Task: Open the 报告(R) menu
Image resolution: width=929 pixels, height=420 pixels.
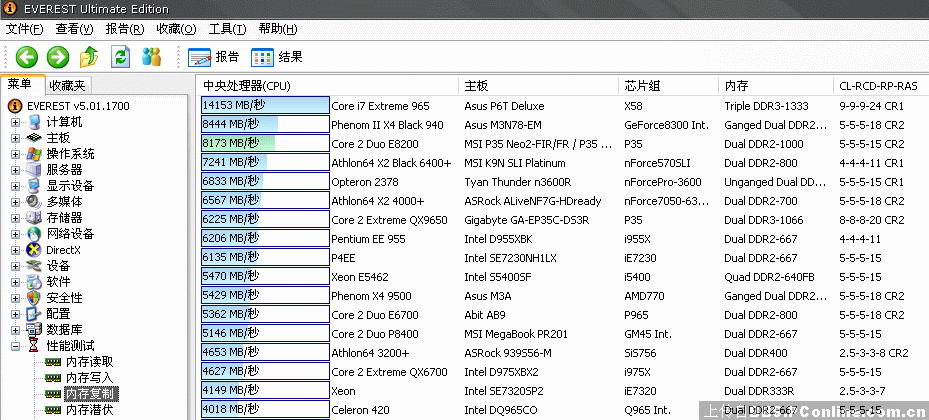Action: [125, 29]
